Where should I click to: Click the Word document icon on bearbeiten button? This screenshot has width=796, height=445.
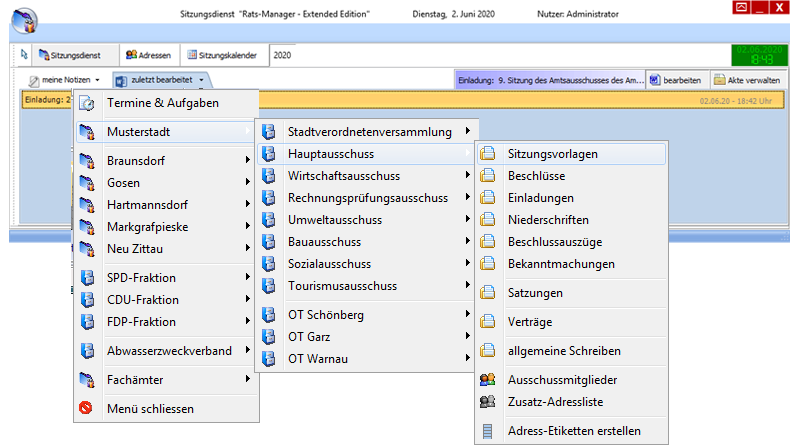(x=655, y=80)
